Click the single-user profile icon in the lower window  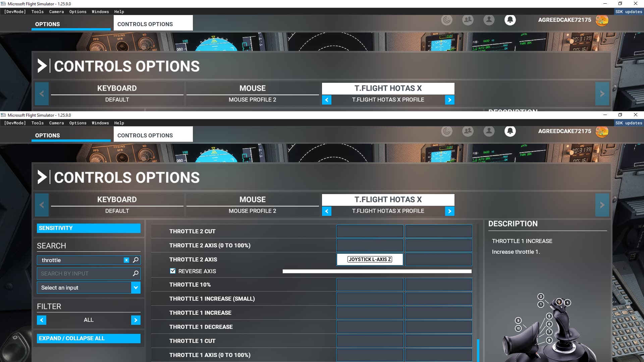point(489,131)
